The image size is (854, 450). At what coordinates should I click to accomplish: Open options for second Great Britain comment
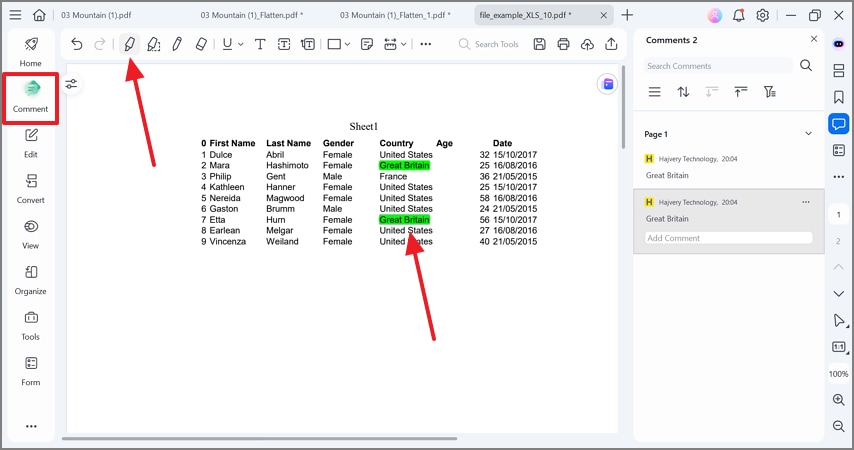[x=806, y=202]
